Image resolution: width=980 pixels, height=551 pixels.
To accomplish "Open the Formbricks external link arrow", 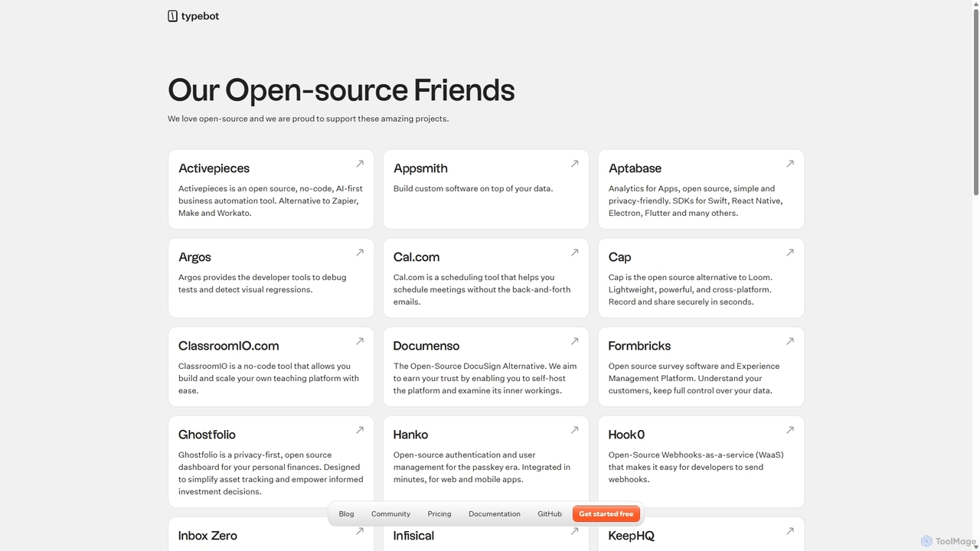I will pyautogui.click(x=790, y=341).
